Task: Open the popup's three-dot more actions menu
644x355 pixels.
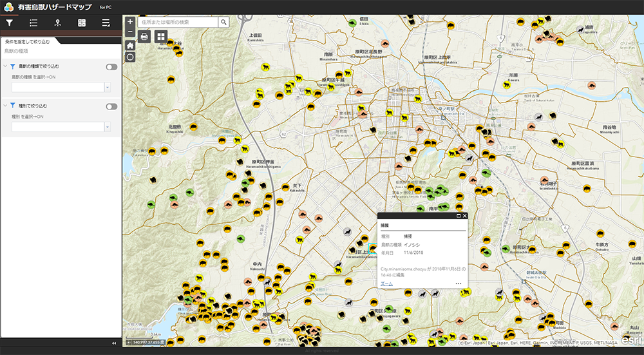Action: [x=459, y=283]
